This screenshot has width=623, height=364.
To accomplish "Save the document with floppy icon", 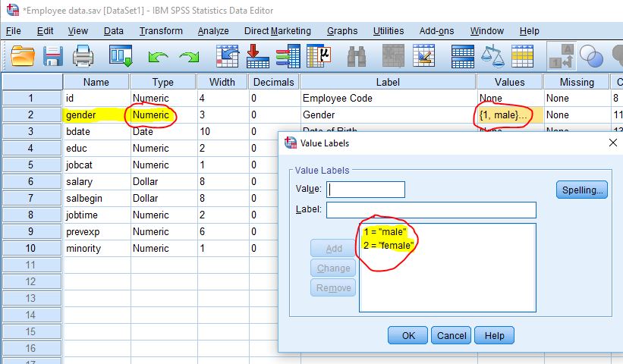I will tap(53, 55).
